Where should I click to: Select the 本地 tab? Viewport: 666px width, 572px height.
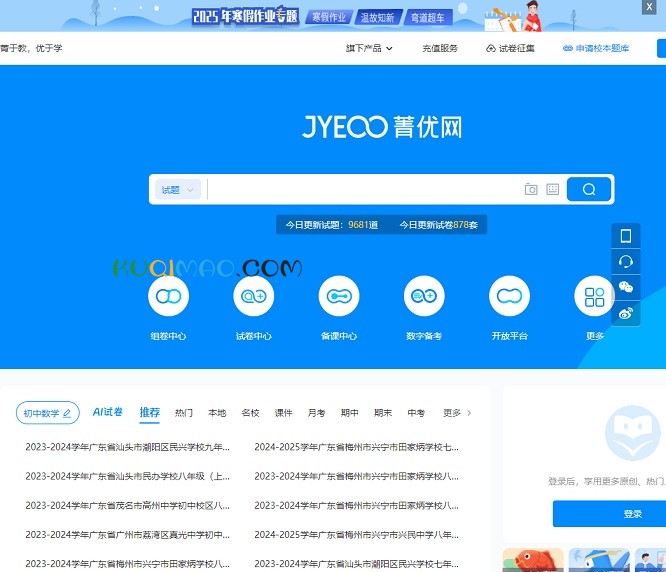[217, 413]
